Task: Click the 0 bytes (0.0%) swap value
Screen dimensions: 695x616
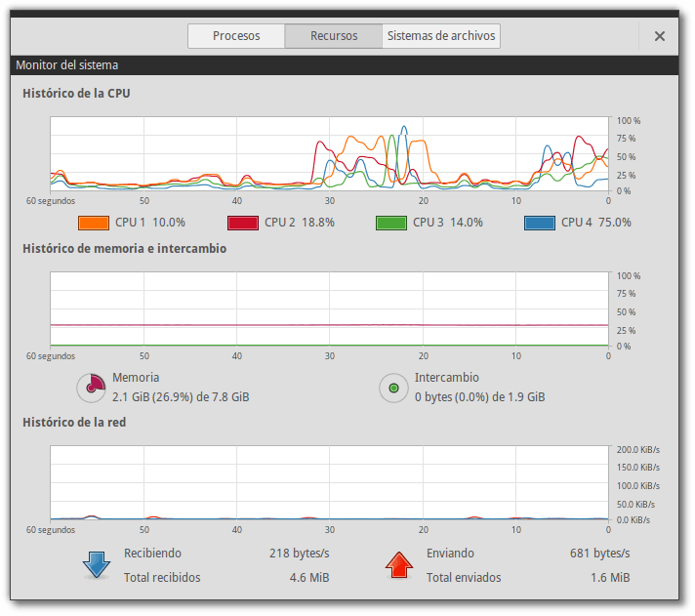Action: tap(480, 397)
